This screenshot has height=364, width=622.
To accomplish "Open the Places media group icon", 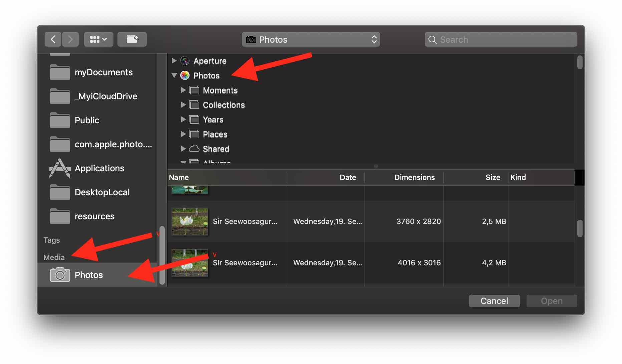I will [194, 134].
